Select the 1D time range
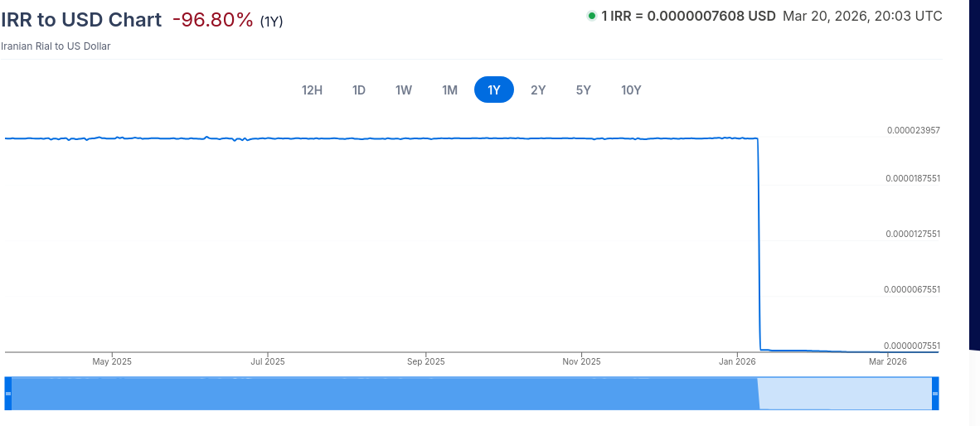 (359, 90)
